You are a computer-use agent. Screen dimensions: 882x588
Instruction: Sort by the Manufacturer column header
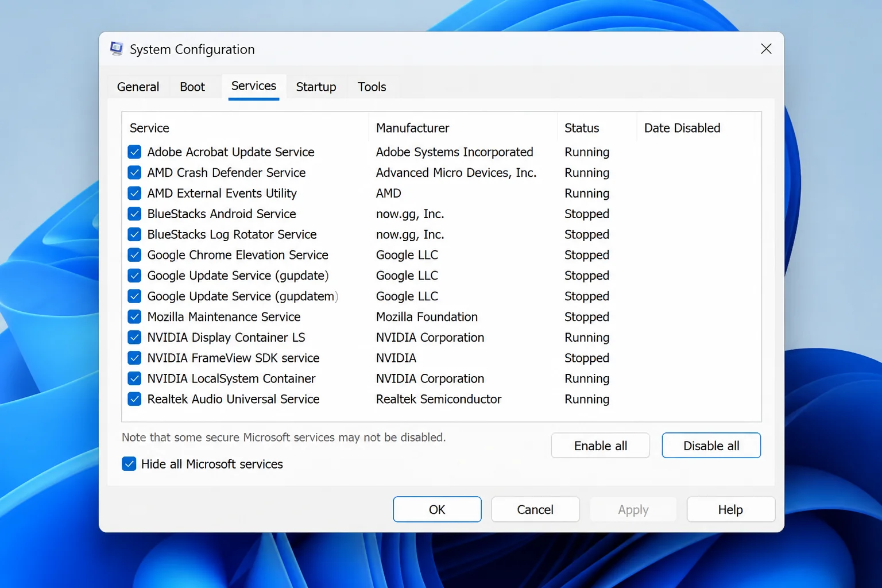pos(463,128)
